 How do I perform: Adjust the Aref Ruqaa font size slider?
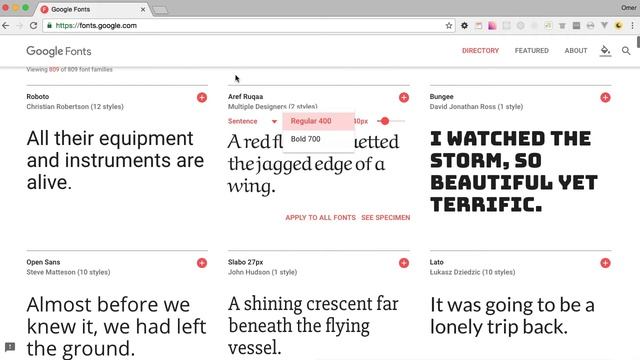coord(385,121)
